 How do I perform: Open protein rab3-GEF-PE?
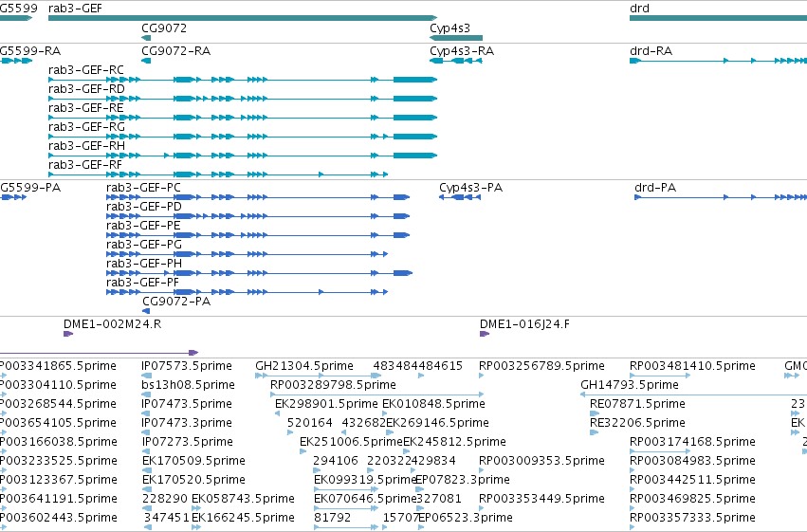coord(258,235)
